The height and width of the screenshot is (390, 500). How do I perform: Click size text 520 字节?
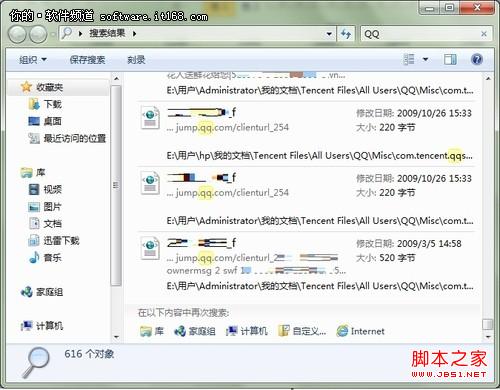[397, 258]
